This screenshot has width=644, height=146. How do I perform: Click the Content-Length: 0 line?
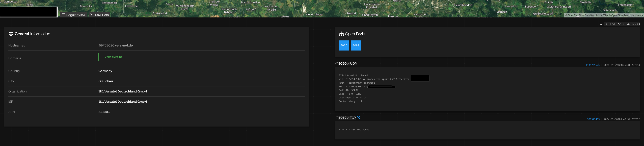coord(351,102)
